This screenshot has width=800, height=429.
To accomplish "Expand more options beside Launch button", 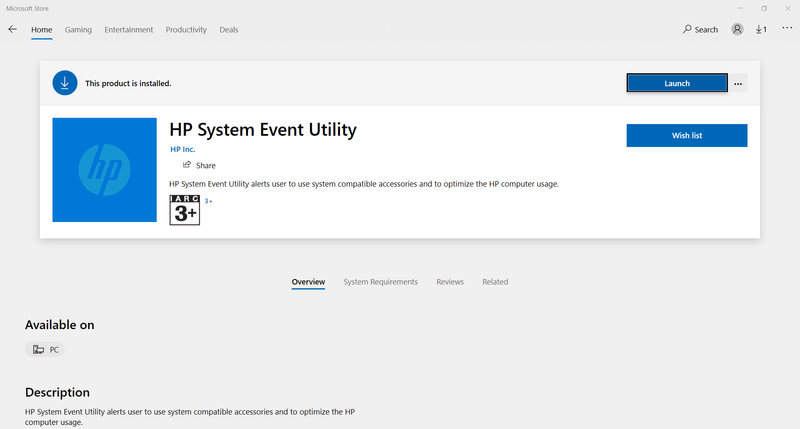I will (x=738, y=84).
